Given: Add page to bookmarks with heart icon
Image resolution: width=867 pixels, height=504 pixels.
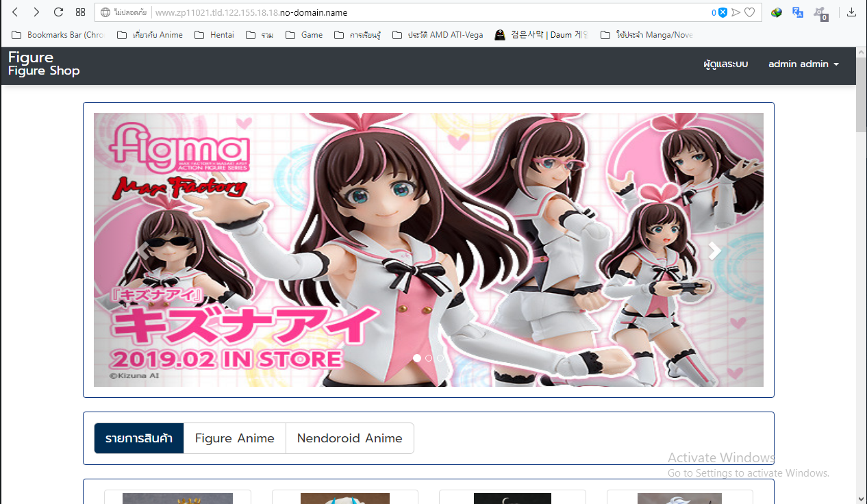Looking at the screenshot, I should point(750,12).
